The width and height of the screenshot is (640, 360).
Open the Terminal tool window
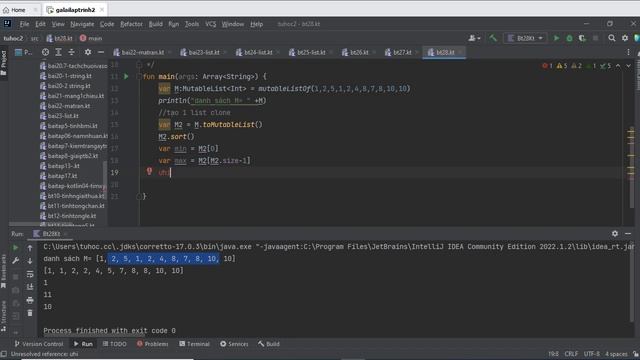(194, 344)
